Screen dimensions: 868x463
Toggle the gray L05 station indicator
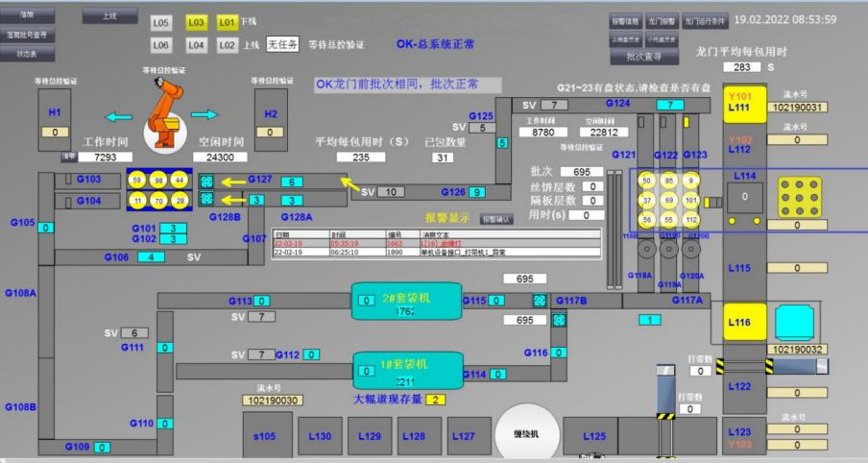(x=161, y=21)
